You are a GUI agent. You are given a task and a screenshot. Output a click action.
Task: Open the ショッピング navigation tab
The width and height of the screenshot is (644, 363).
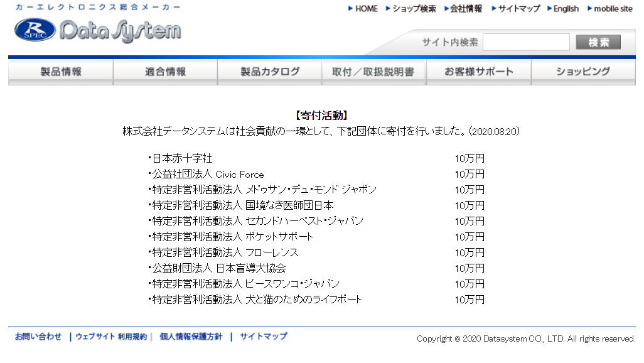583,72
